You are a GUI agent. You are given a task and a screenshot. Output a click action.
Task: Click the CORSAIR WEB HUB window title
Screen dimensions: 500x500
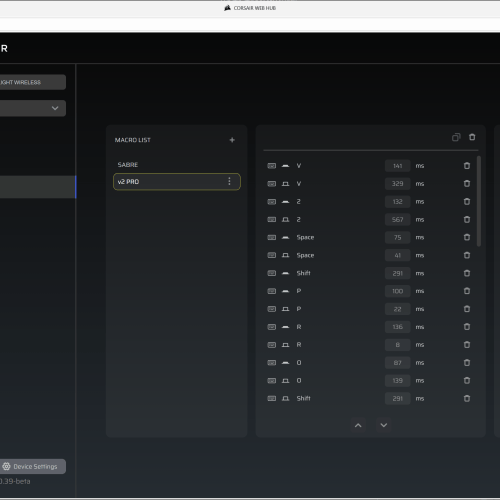pyautogui.click(x=255, y=8)
